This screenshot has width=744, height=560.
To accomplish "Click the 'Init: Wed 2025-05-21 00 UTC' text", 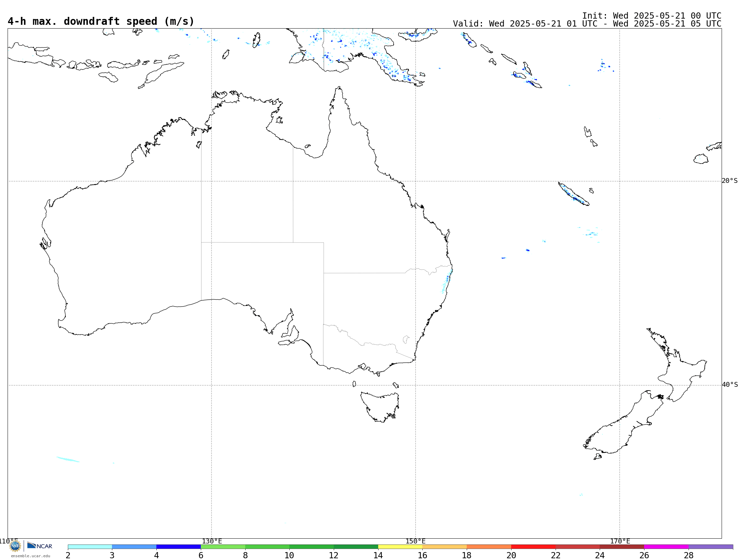I will tap(652, 16).
